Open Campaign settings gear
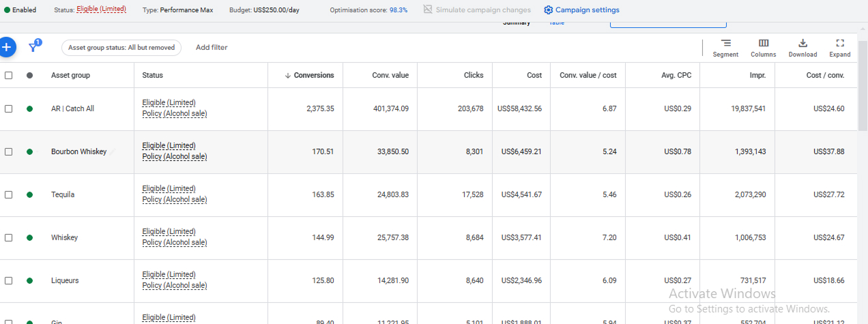This screenshot has width=868, height=324. click(x=549, y=10)
